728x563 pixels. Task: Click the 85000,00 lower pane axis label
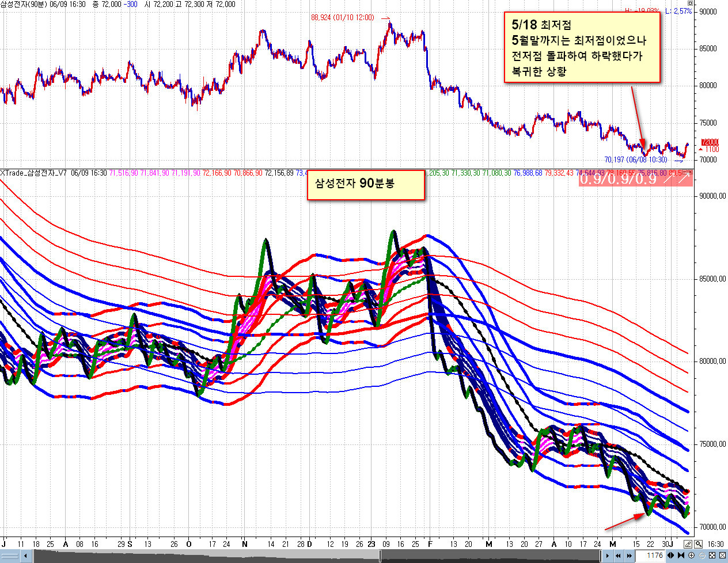point(713,279)
